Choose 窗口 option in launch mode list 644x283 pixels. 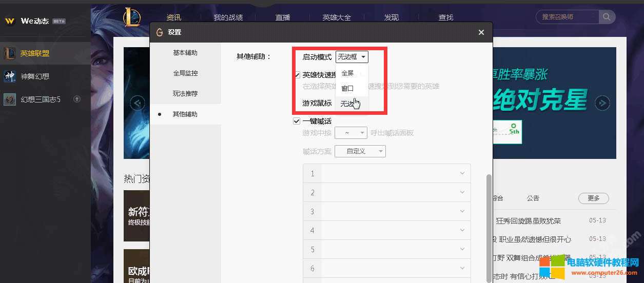point(352,89)
